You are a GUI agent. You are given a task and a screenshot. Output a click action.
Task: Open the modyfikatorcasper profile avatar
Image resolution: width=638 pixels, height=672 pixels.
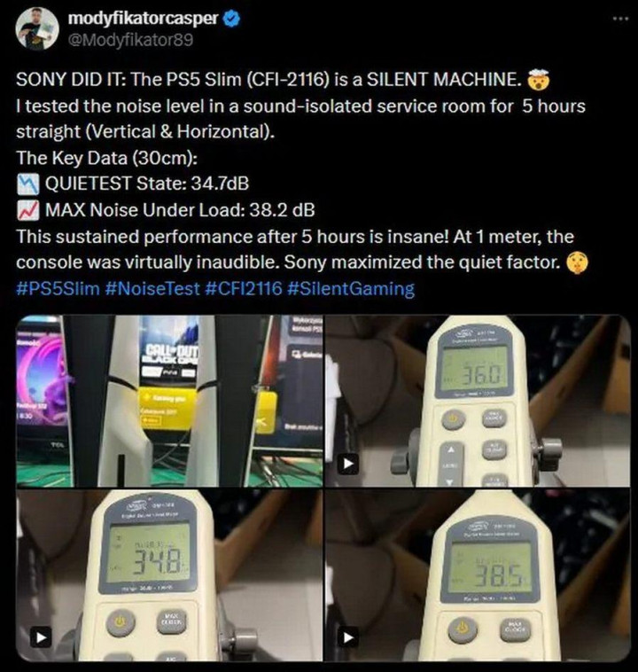pos(37,28)
